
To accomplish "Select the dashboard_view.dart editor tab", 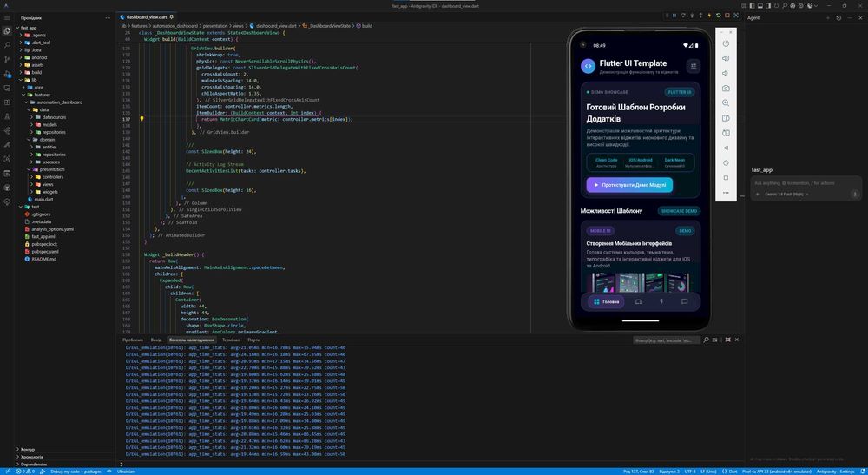I will point(146,17).
